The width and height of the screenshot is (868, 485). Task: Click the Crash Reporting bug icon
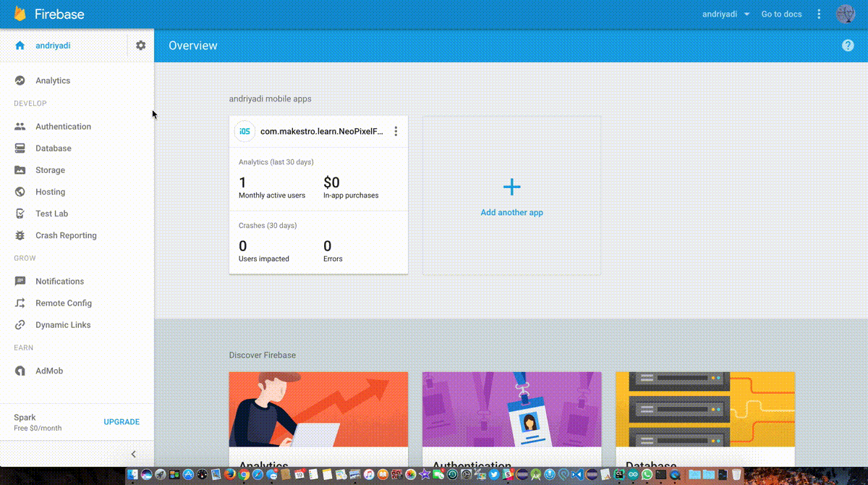click(x=20, y=235)
